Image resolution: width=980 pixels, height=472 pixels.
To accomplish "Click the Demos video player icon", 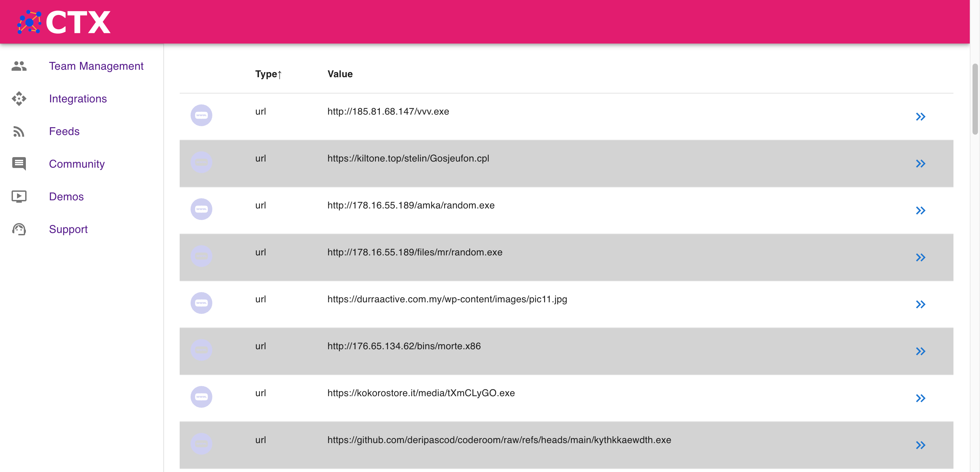I will (x=19, y=196).
